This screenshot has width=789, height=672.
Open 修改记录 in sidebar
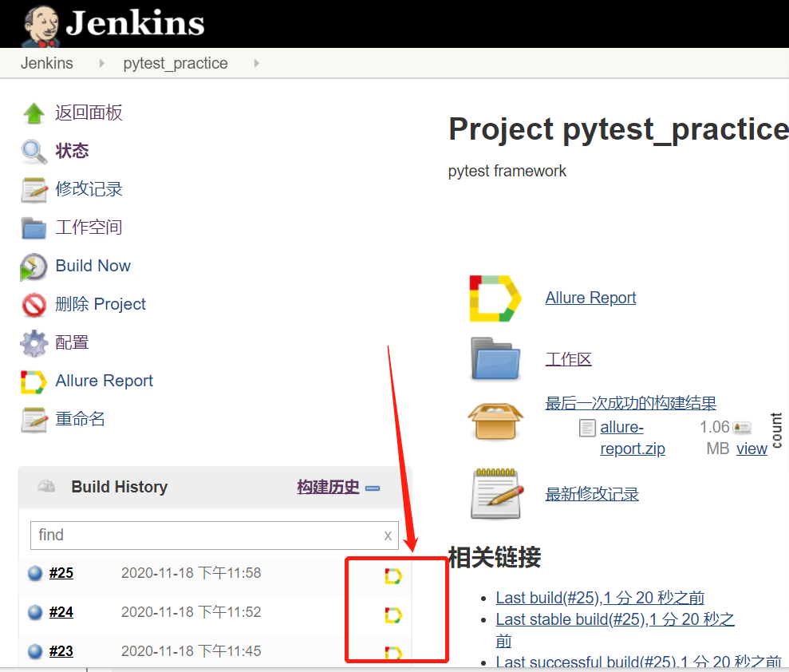tap(89, 189)
